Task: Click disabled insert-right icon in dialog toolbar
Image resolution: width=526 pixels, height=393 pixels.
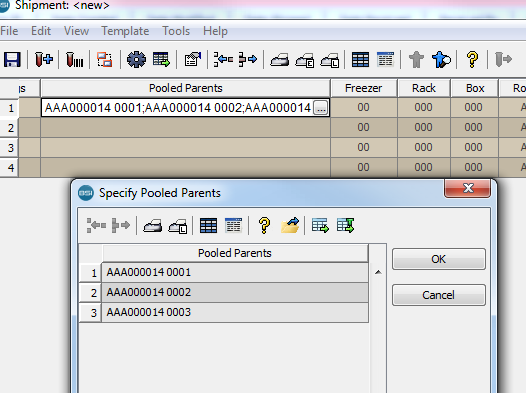Action: [x=120, y=225]
